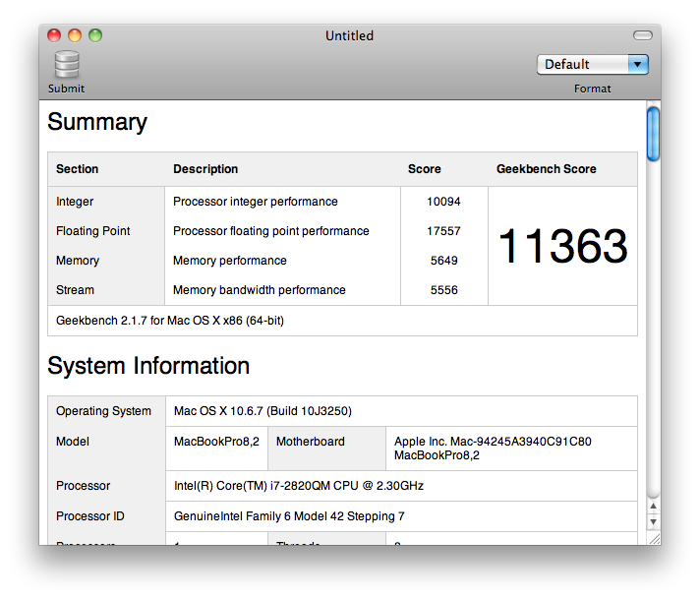
Task: Select the Geekbench score 11363
Action: tap(562, 246)
